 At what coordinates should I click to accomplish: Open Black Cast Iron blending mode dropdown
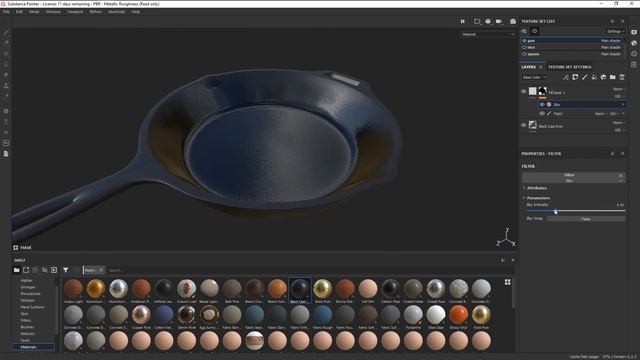coord(618,122)
